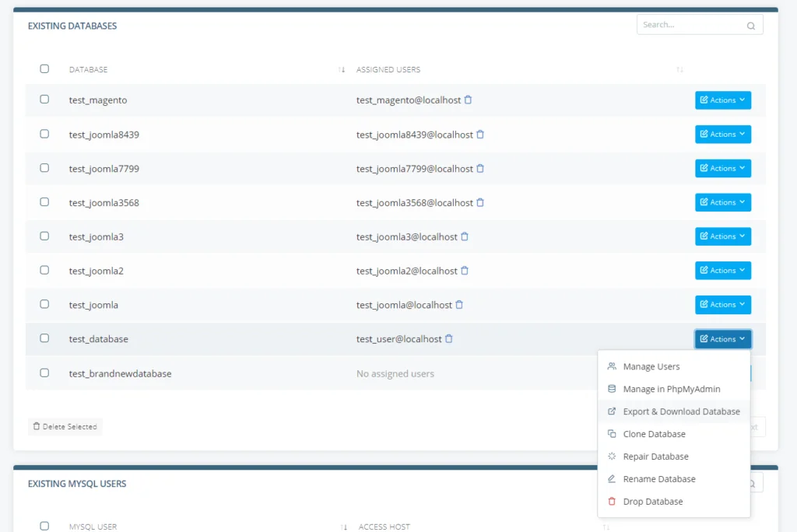Check the select-all checkbox in the header
Image resolution: width=797 pixels, height=532 pixels.
click(44, 68)
